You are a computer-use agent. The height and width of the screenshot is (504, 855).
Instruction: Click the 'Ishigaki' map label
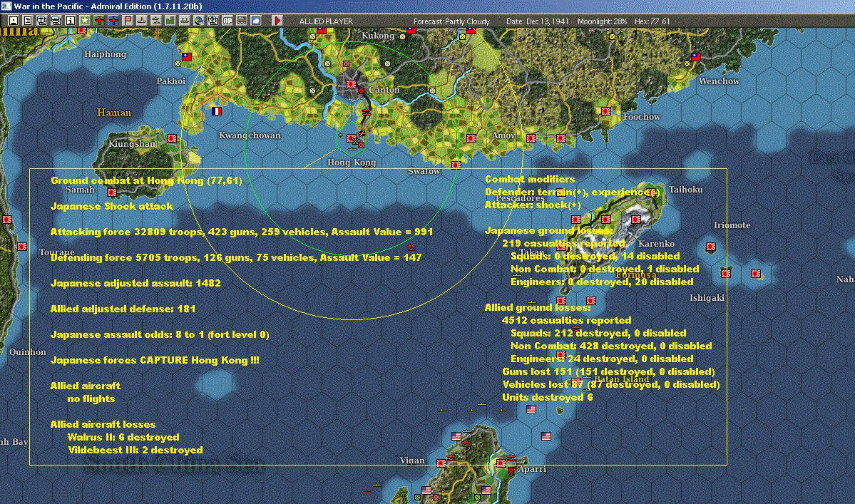tap(707, 297)
